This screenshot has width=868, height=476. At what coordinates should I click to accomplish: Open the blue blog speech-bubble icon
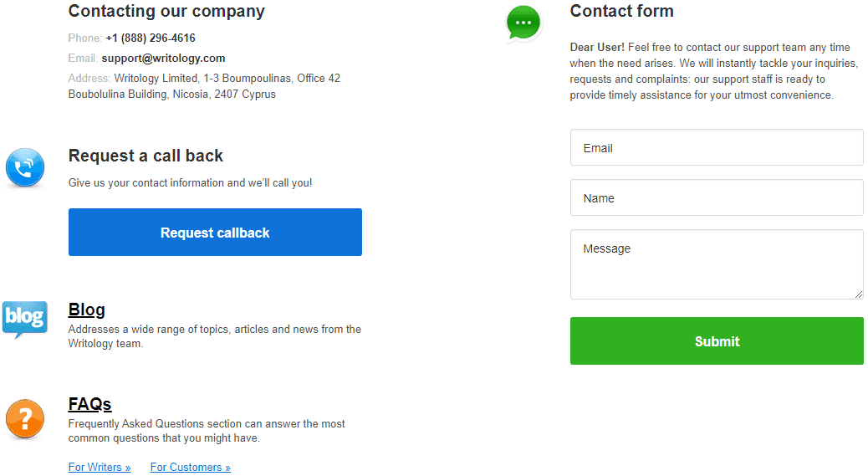(25, 319)
